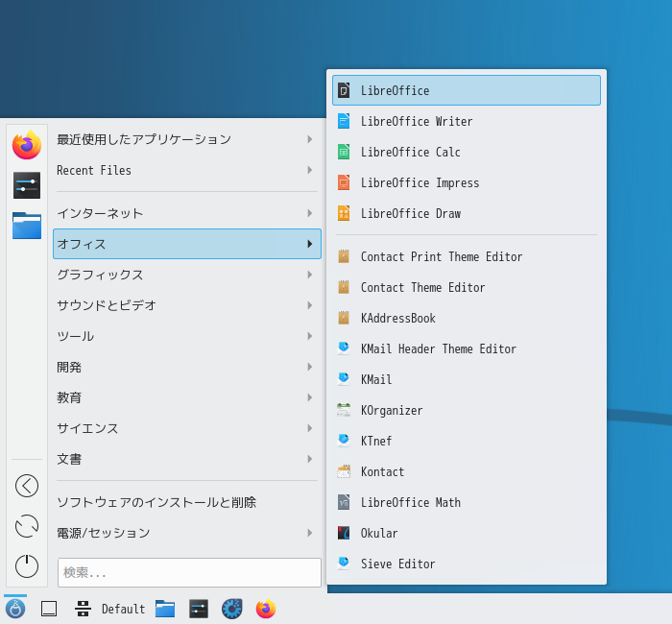This screenshot has height=624, width=672.
Task: Open the サイエンス category
Action: [x=187, y=428]
